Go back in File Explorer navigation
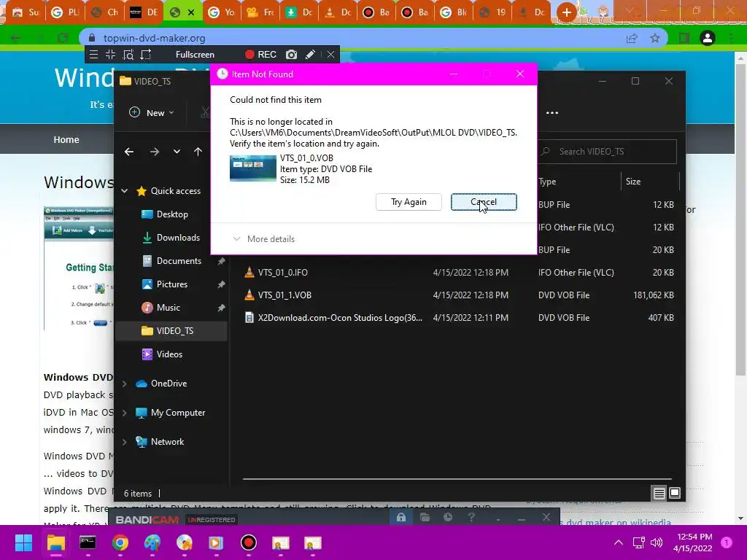 click(x=129, y=152)
